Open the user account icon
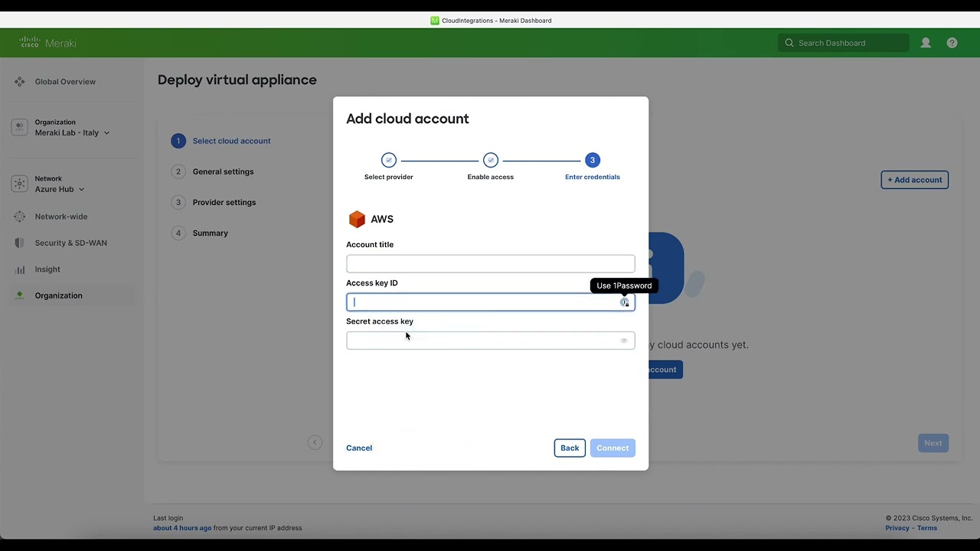Image resolution: width=980 pixels, height=551 pixels. (926, 43)
